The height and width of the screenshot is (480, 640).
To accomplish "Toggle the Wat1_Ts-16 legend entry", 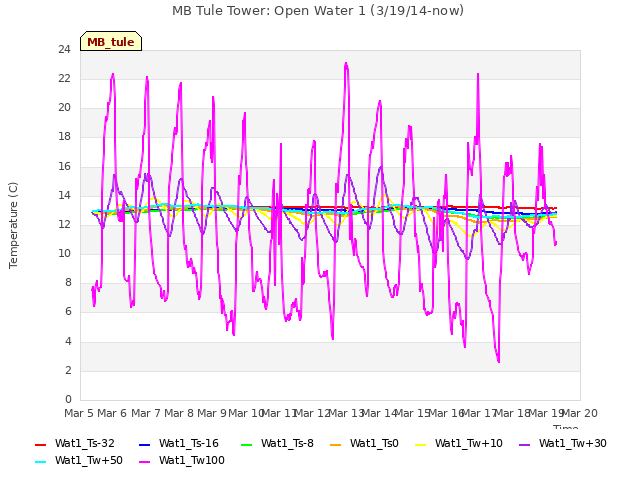I will 179,443.
